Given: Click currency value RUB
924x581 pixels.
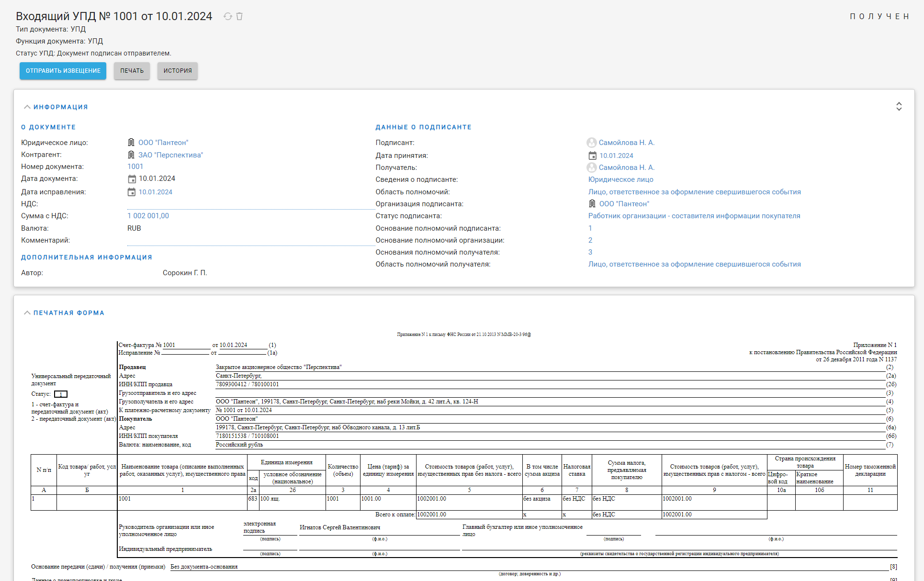Looking at the screenshot, I should (x=134, y=228).
